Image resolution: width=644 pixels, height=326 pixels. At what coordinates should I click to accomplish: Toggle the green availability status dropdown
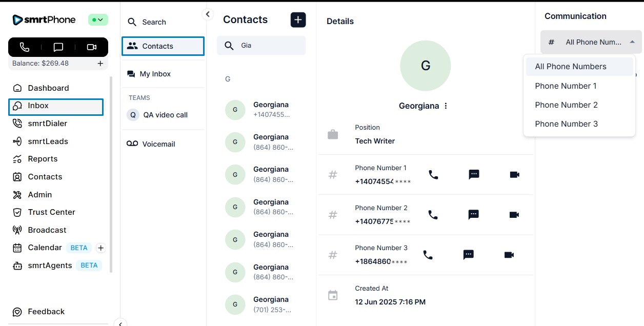[98, 20]
